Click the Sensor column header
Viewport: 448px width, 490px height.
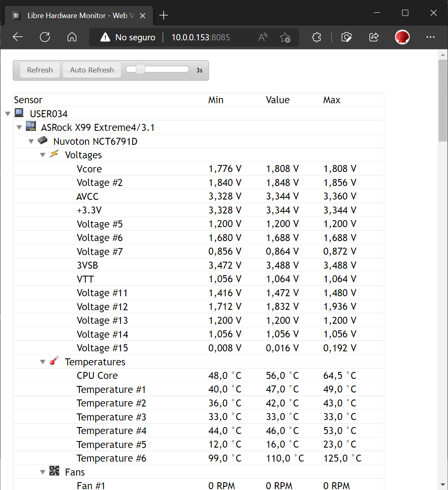coord(28,100)
